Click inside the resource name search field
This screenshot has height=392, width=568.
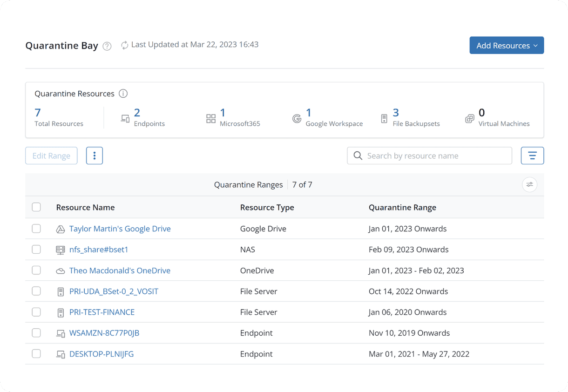click(x=428, y=155)
